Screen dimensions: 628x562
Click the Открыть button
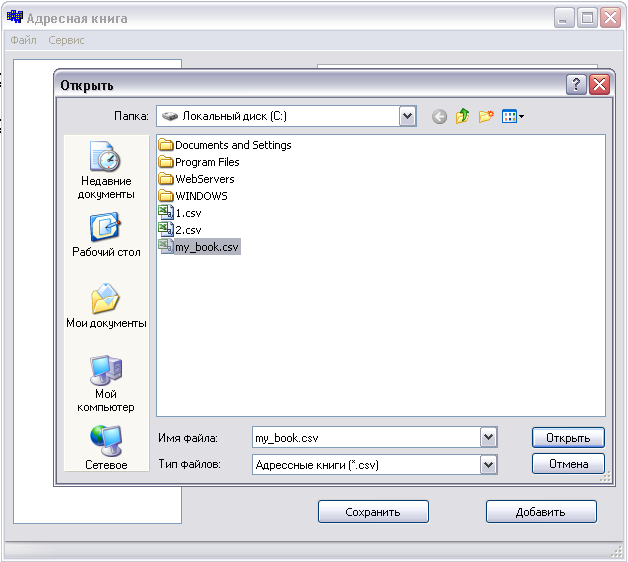[x=568, y=437]
